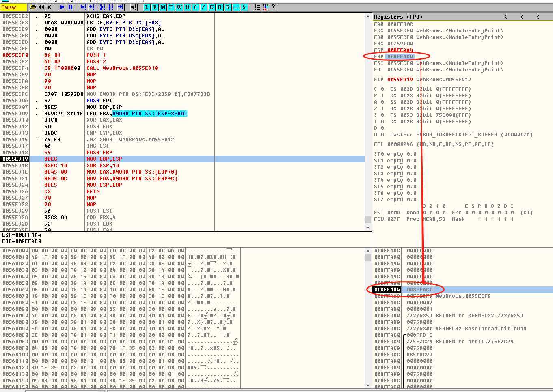
Task: Click middle left arrow in Registers header
Action: tap(522, 17)
